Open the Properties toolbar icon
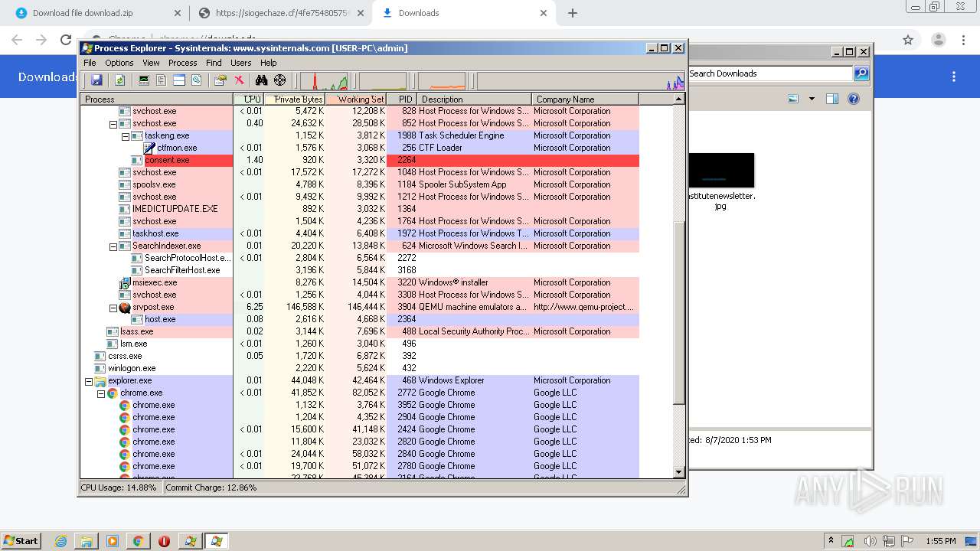The height and width of the screenshot is (551, 980). (x=220, y=80)
